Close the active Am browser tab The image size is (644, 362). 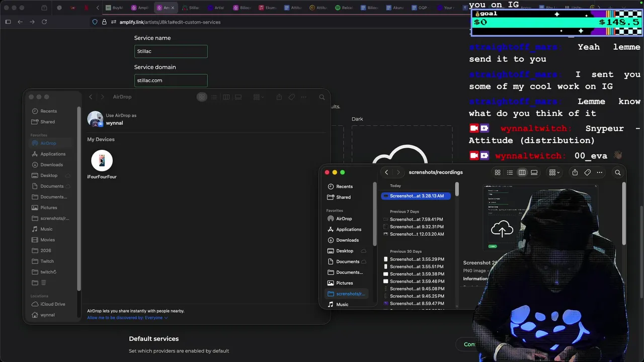click(173, 8)
